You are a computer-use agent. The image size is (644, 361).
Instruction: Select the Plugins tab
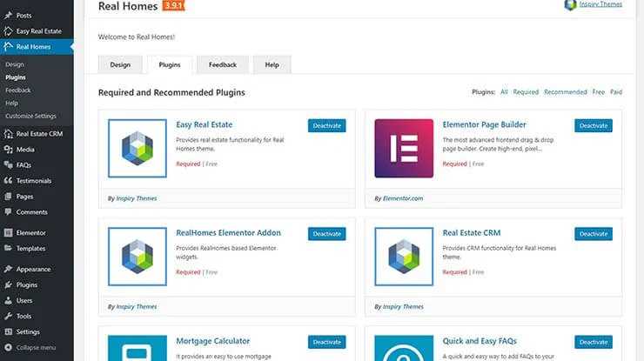[x=170, y=65]
